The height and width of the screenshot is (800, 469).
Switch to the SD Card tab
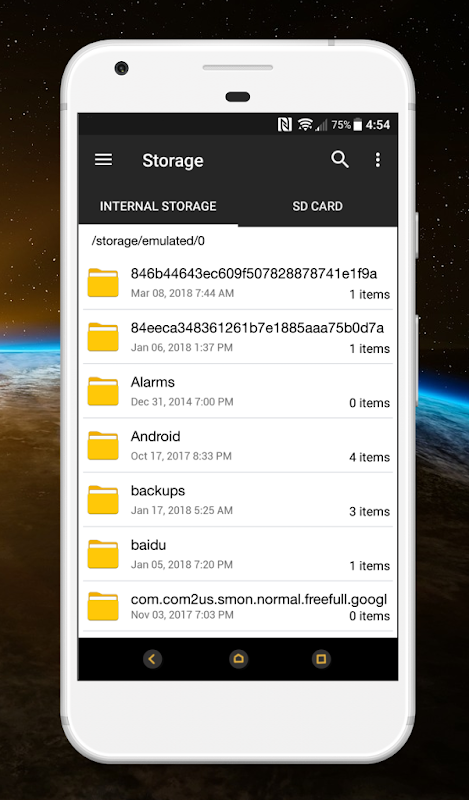point(317,206)
